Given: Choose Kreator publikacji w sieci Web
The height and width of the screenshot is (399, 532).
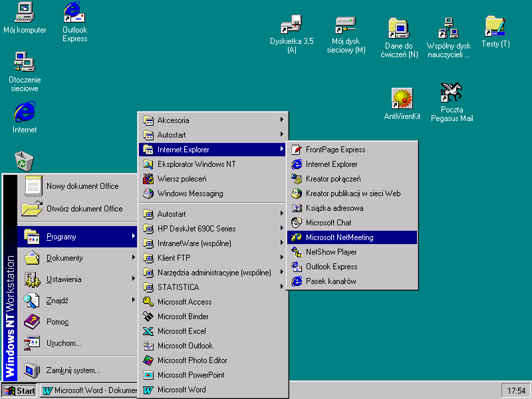Looking at the screenshot, I should pyautogui.click(x=352, y=194).
